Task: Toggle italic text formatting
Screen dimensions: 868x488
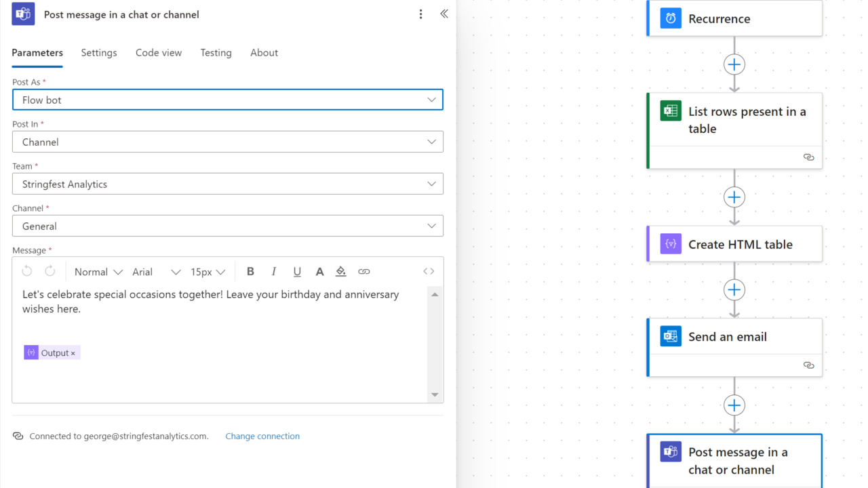Action: [x=274, y=272]
